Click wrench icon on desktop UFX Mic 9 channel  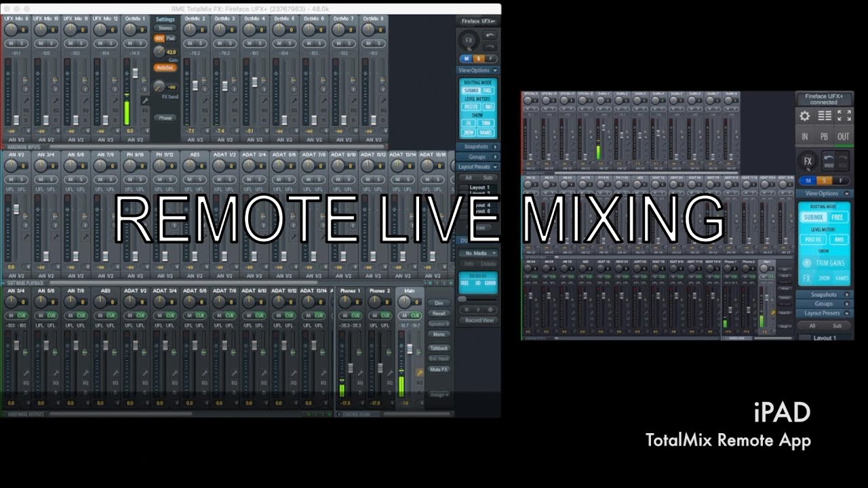(26, 100)
